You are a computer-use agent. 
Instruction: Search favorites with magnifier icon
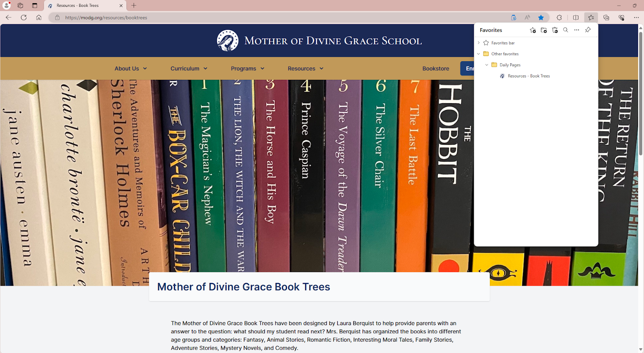[x=566, y=30]
